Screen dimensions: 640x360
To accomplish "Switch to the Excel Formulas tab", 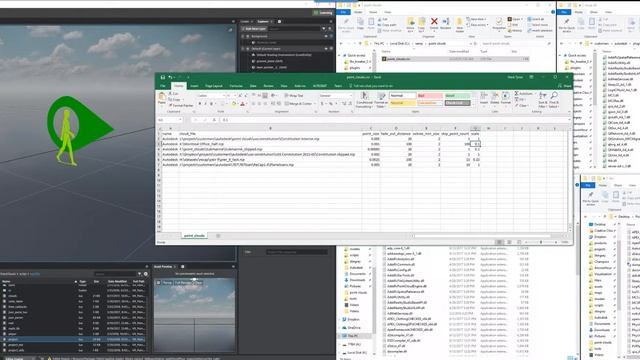I will point(236,86).
